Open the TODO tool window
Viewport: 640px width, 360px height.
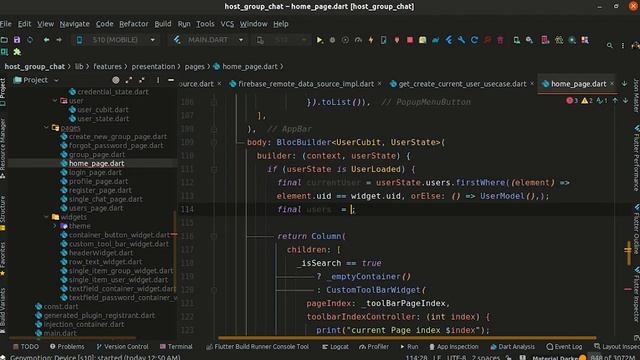pos(26,347)
